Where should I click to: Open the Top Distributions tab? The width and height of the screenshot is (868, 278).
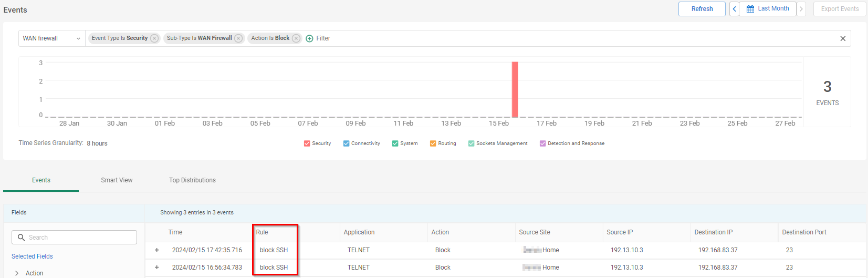click(192, 180)
